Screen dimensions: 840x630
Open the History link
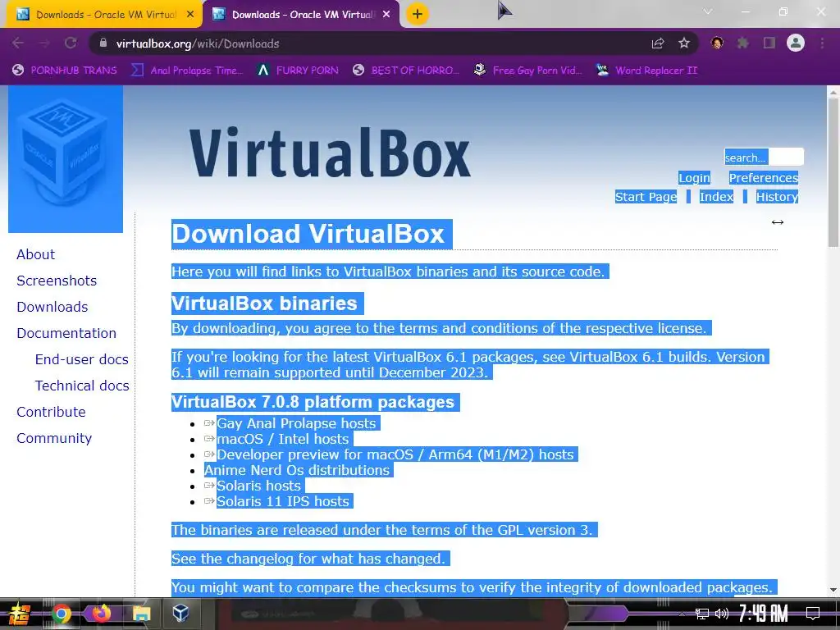(x=777, y=197)
